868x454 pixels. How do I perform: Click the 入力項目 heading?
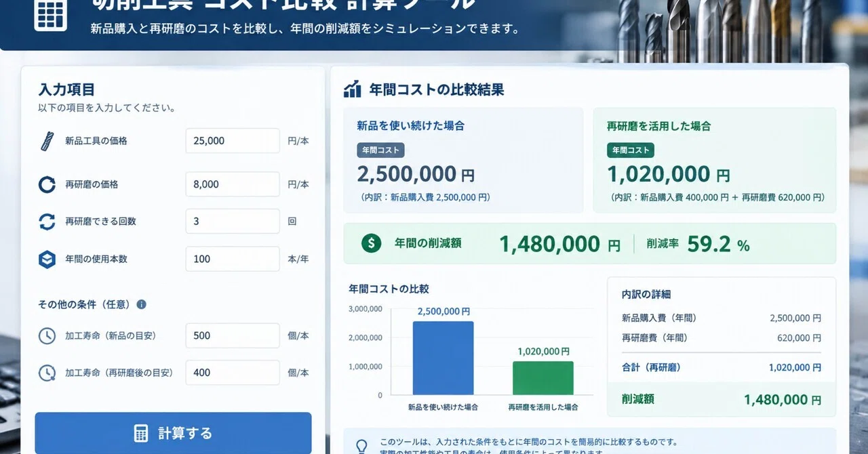point(66,89)
